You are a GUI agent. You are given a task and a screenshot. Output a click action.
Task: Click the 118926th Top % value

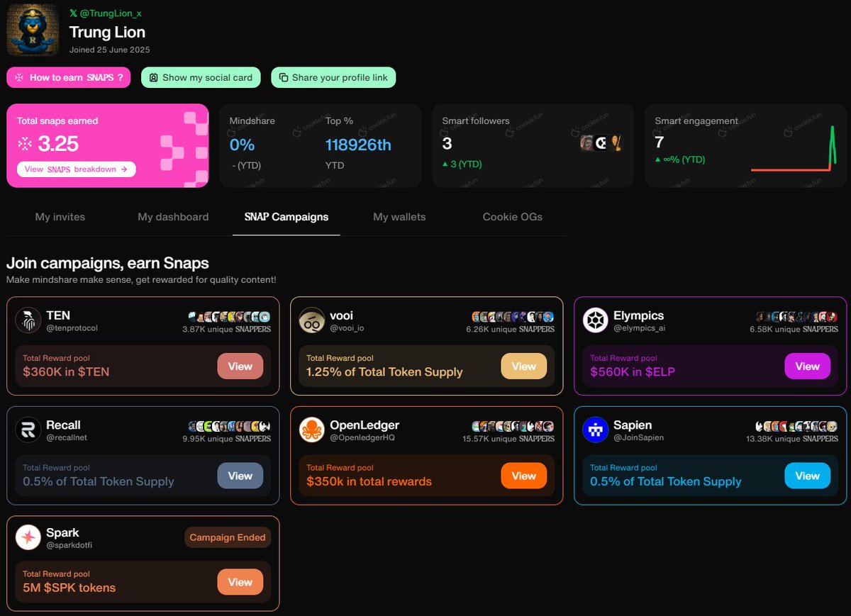click(x=358, y=145)
